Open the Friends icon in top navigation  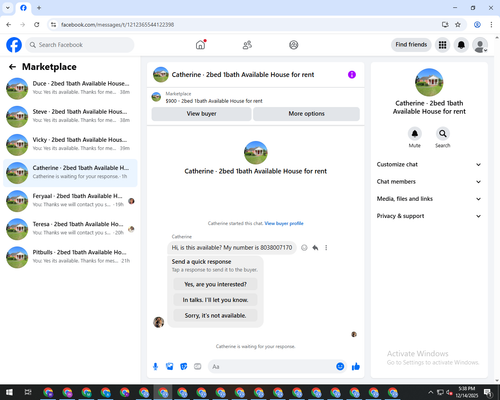(x=247, y=45)
